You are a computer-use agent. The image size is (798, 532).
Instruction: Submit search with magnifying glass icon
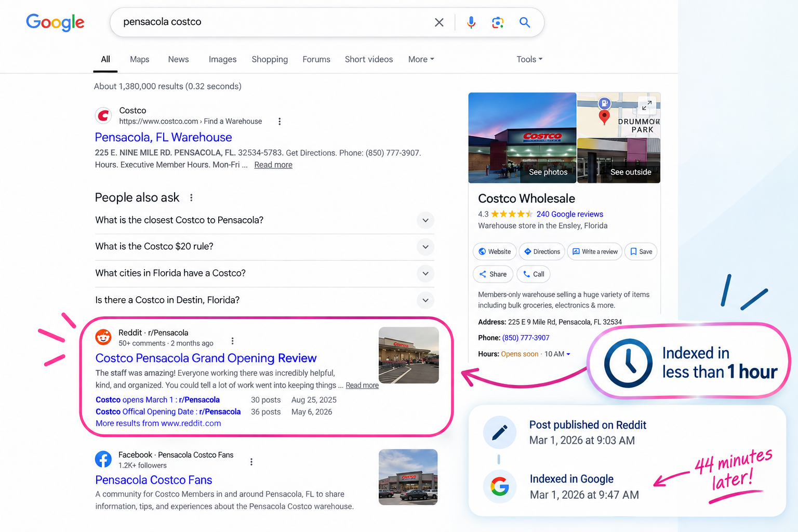point(525,22)
